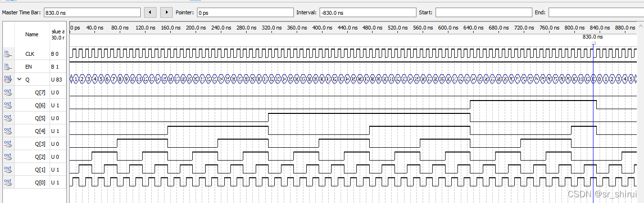644x203 pixels.
Task: Select the Q[3] signal name
Action: click(x=41, y=144)
